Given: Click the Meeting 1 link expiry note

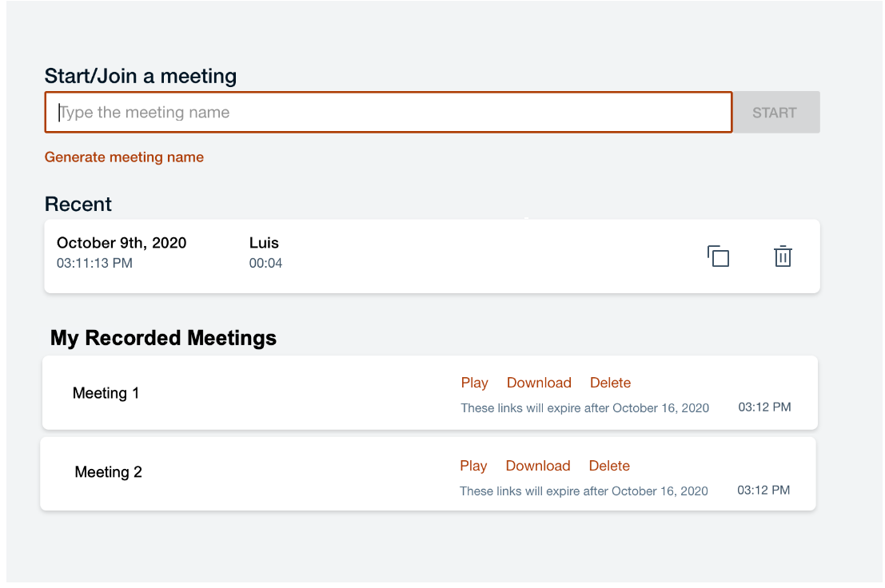Looking at the screenshot, I should (584, 408).
